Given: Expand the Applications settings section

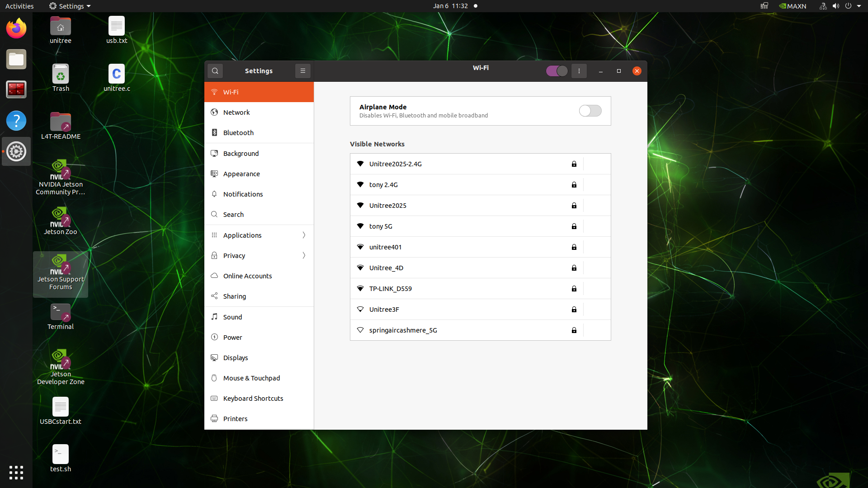Looking at the screenshot, I should click(259, 235).
